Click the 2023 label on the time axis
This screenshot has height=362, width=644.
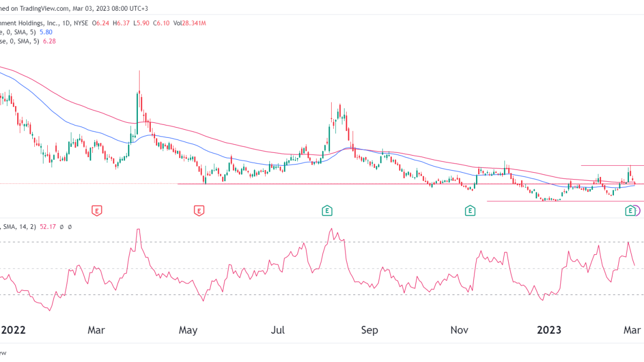point(548,330)
